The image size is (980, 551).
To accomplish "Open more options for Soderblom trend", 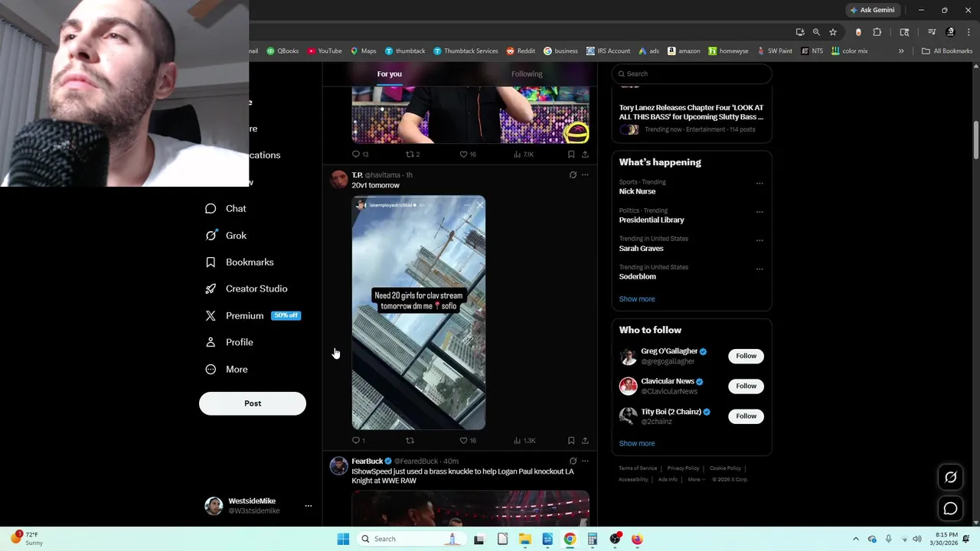I will [x=759, y=269].
